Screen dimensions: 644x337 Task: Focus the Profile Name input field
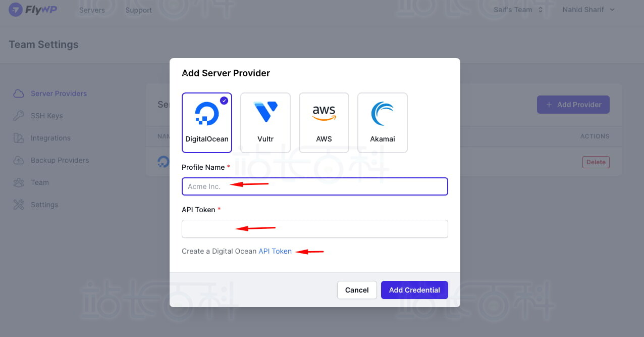(315, 186)
